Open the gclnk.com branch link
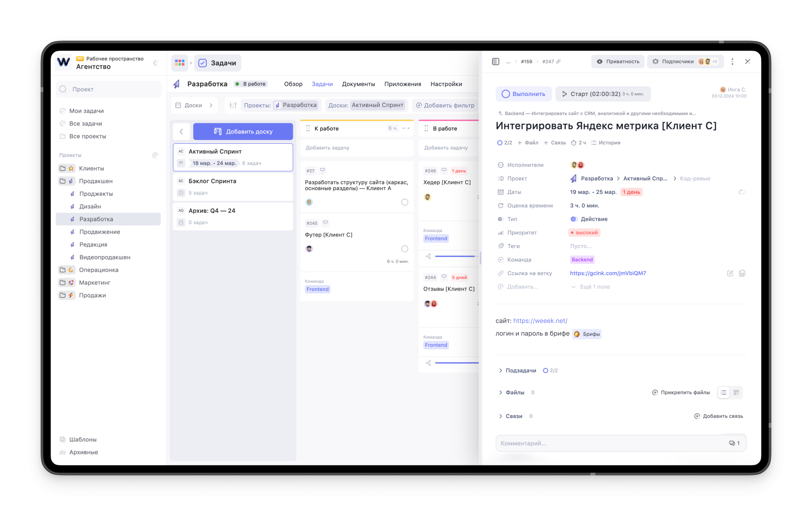The image size is (812, 516). tap(608, 273)
